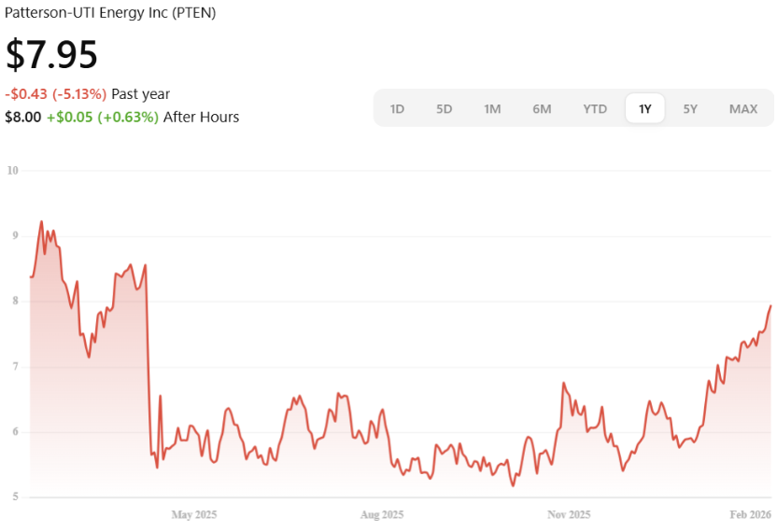Click the Nov 2025 x-axis label

pyautogui.click(x=569, y=514)
